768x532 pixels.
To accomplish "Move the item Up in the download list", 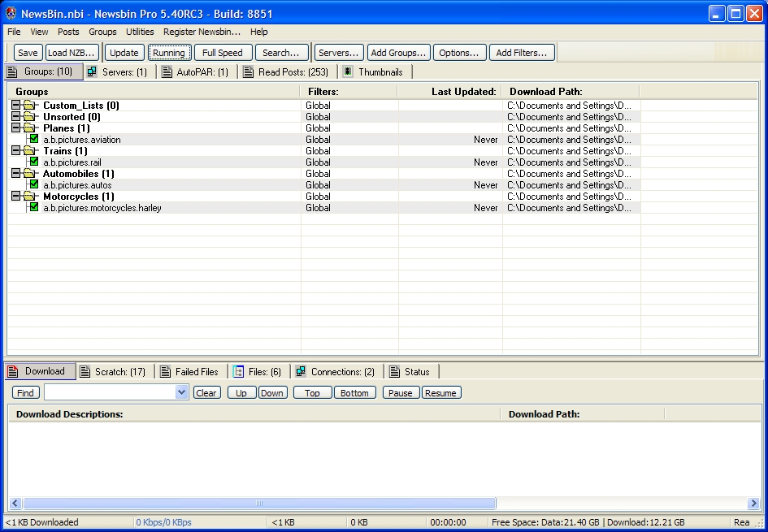I will [241, 392].
